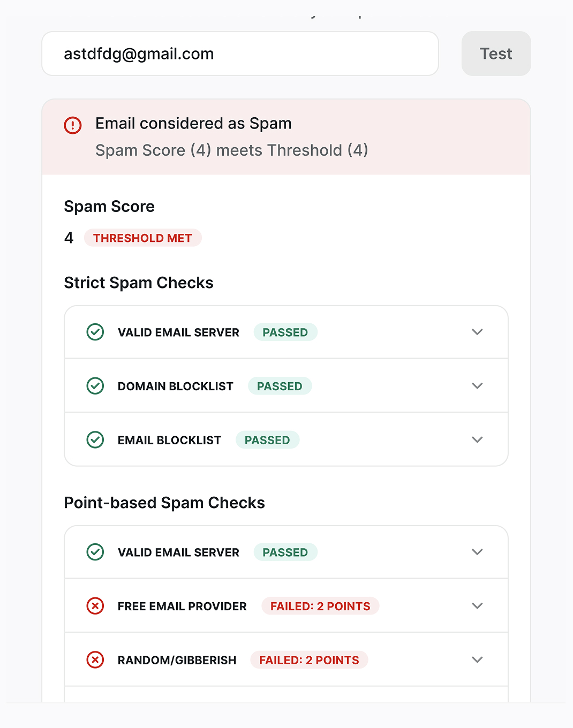Expand the strict Valid Email Server check
573x728 pixels.
[477, 332]
